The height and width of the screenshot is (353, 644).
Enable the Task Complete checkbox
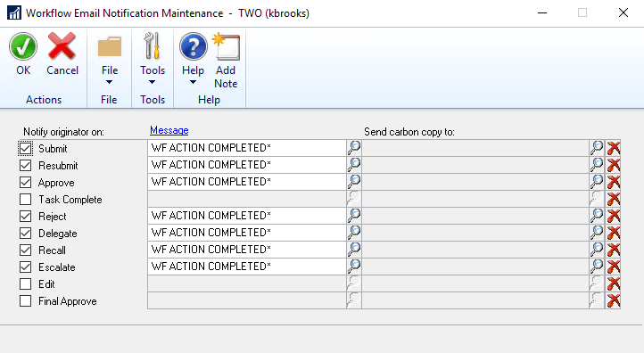click(x=26, y=199)
